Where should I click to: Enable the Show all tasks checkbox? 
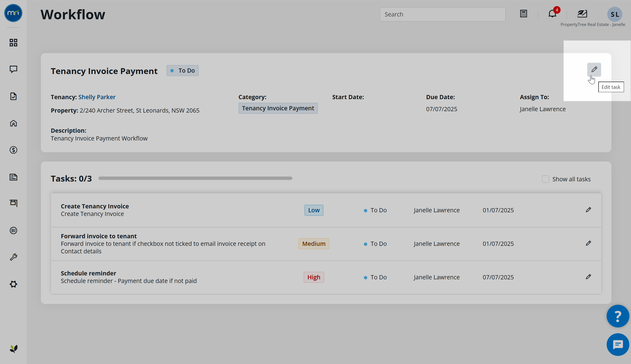click(x=545, y=179)
